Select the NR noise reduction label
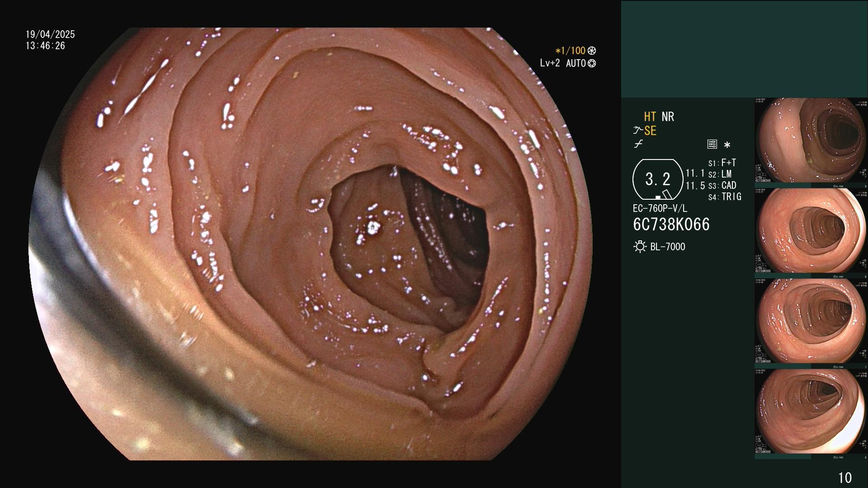This screenshot has width=868, height=488. point(668,117)
